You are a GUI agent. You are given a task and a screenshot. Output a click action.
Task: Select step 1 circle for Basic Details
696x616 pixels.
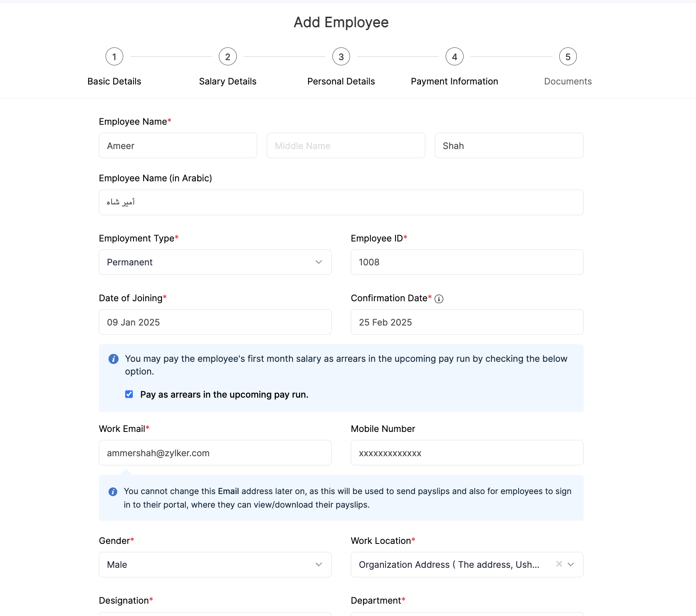(114, 56)
